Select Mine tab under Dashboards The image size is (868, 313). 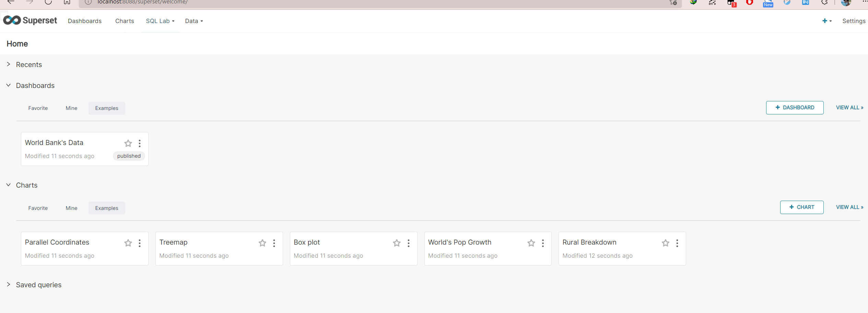point(71,108)
